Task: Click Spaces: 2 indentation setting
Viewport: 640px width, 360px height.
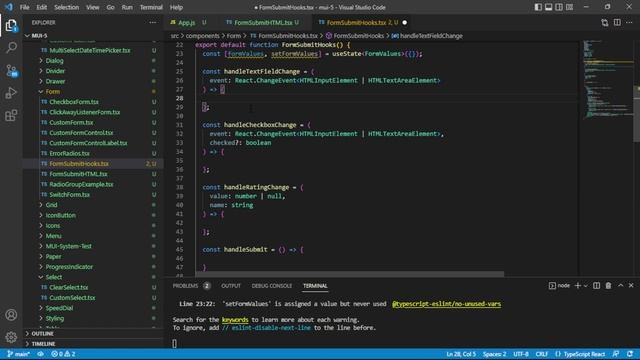Action: point(494,354)
